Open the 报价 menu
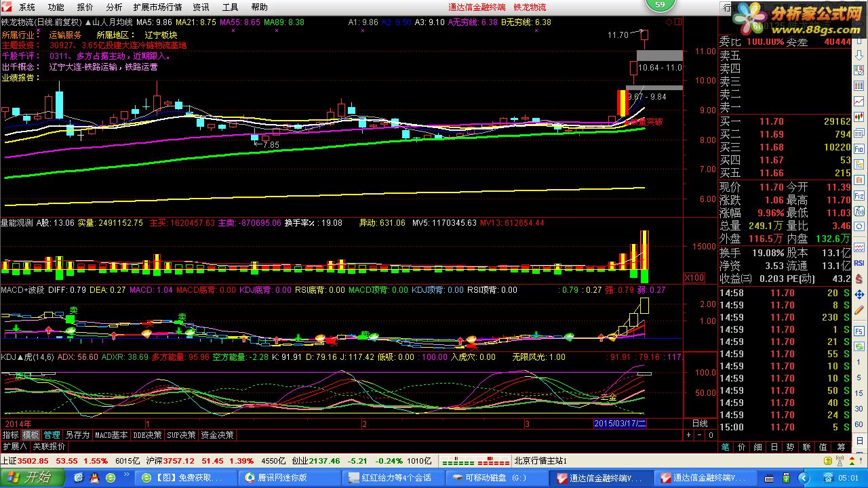The width and height of the screenshot is (868, 488). 85,7
